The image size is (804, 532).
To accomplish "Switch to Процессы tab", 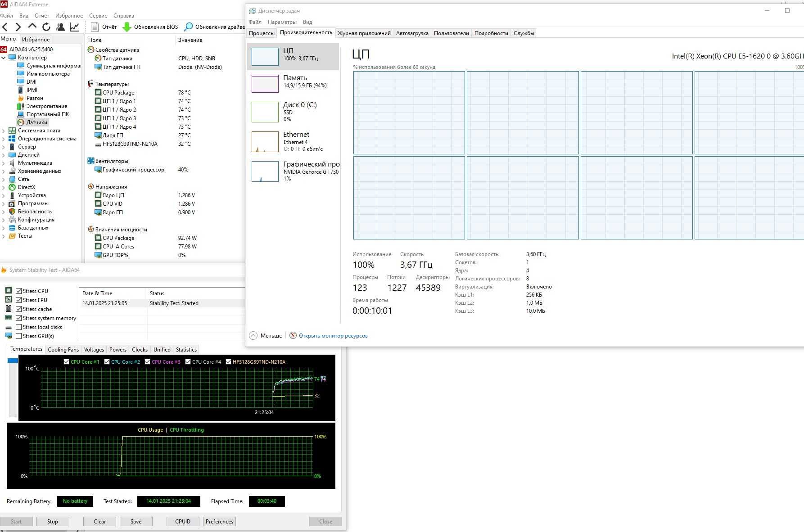I will tap(262, 33).
